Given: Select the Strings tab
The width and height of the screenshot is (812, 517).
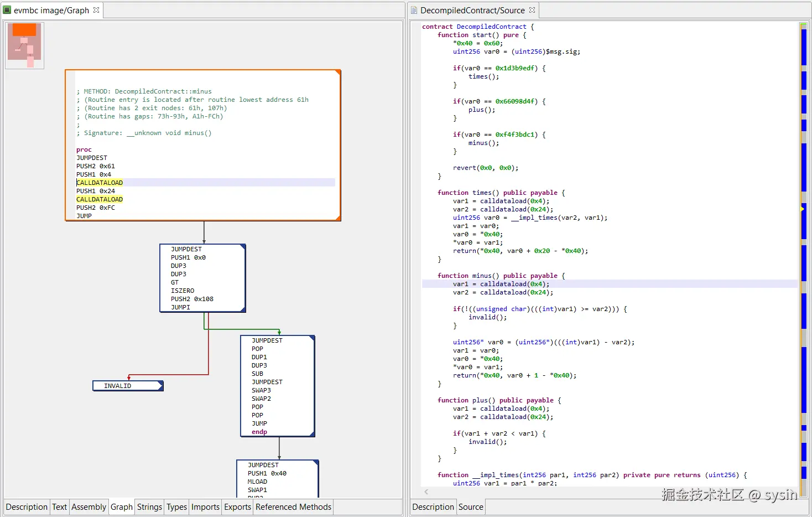Looking at the screenshot, I should pyautogui.click(x=149, y=506).
